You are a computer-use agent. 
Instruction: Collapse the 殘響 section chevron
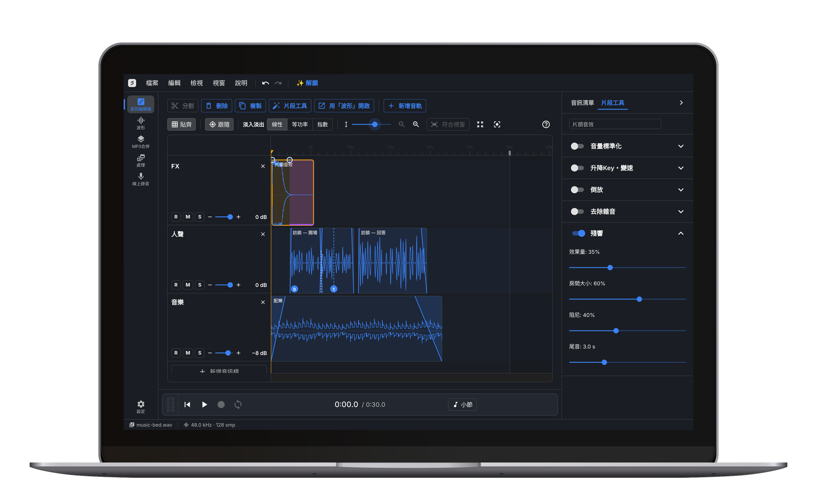[x=681, y=233]
